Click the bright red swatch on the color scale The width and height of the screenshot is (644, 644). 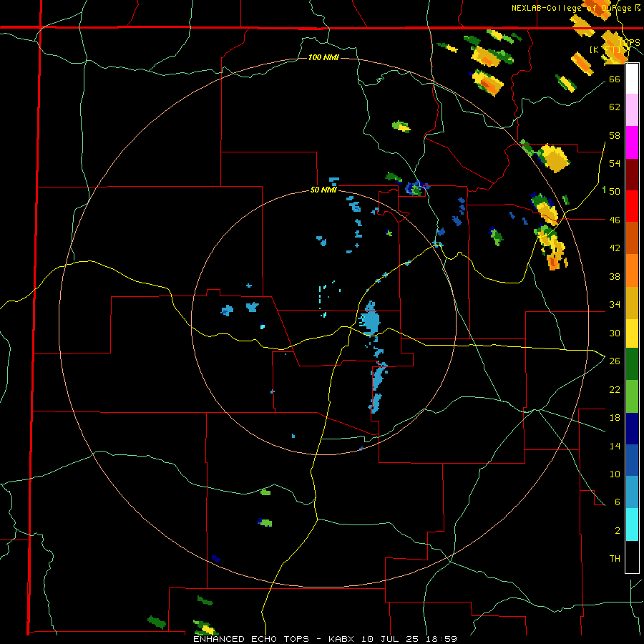click(632, 206)
